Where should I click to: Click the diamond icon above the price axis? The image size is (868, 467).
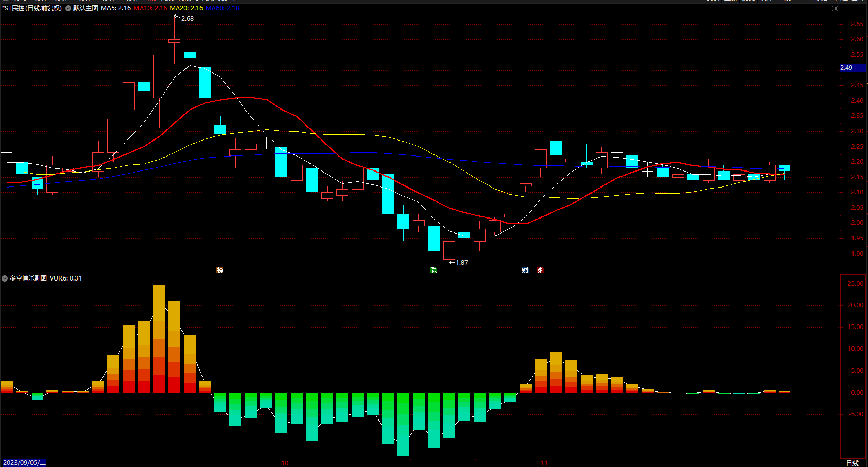826,8
